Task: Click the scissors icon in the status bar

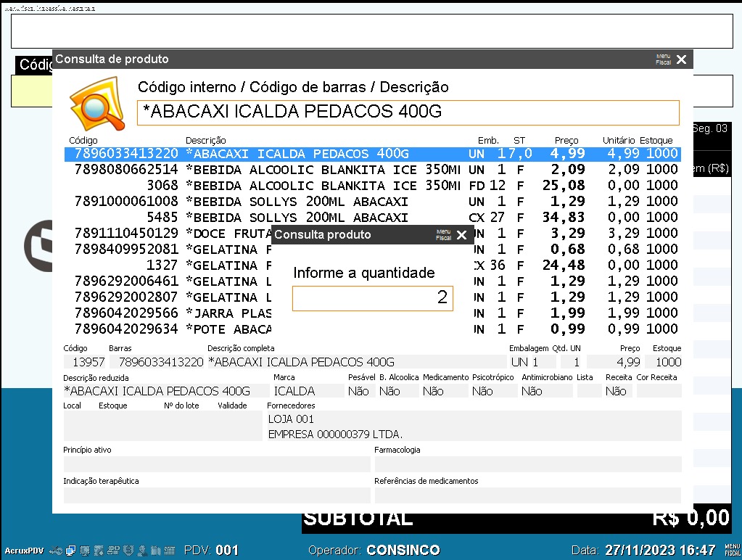Action: pyautogui.click(x=55, y=550)
